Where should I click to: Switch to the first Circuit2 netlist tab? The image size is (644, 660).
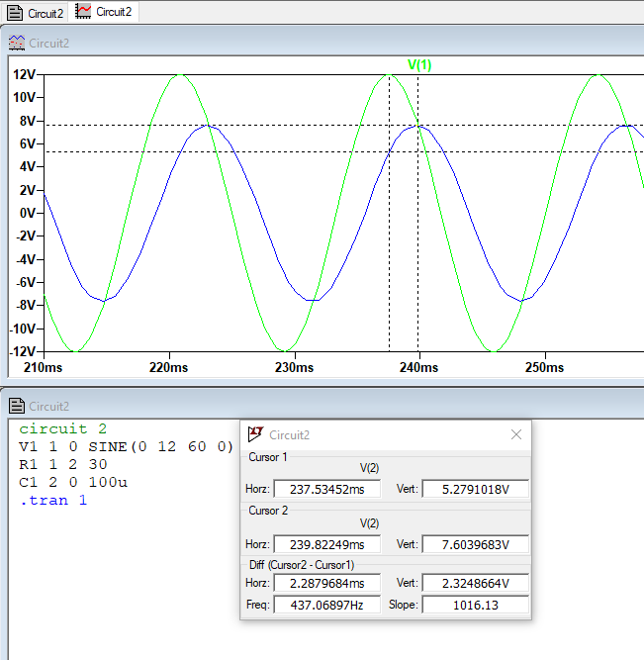pyautogui.click(x=36, y=12)
